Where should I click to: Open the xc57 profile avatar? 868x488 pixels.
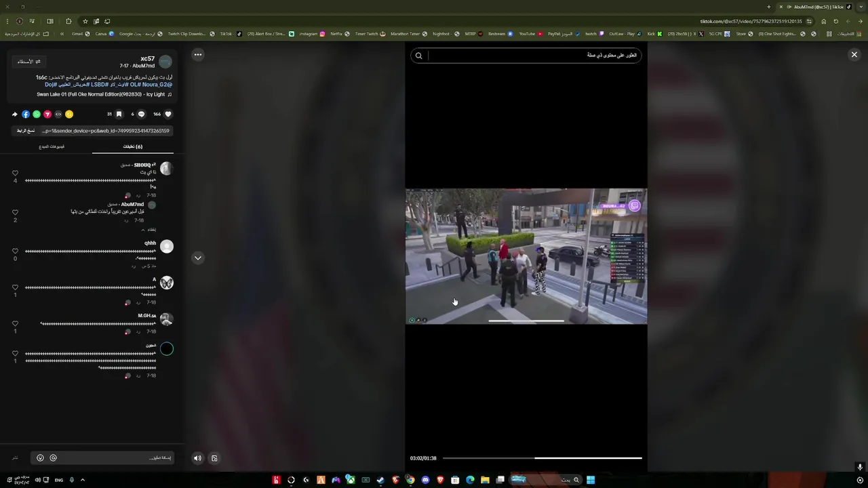pyautogui.click(x=165, y=62)
